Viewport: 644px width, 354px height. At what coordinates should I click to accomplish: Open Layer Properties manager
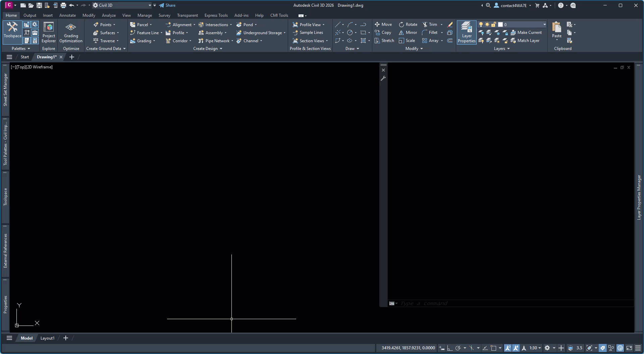467,32
